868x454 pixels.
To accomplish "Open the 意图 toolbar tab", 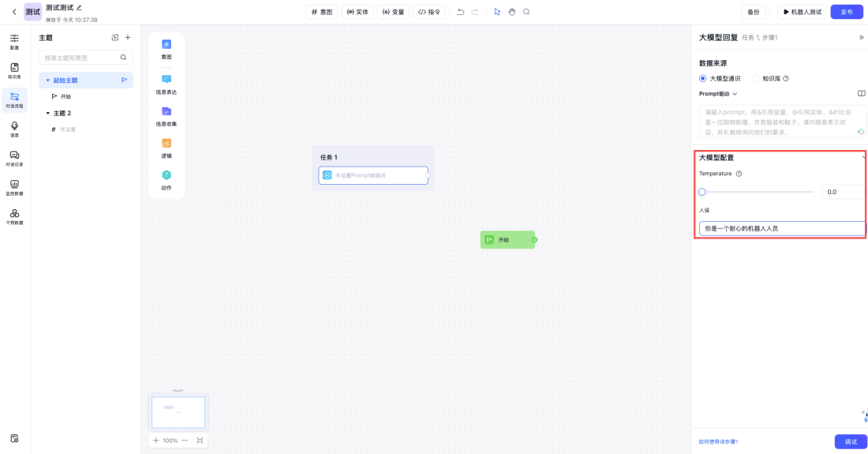I will (321, 12).
